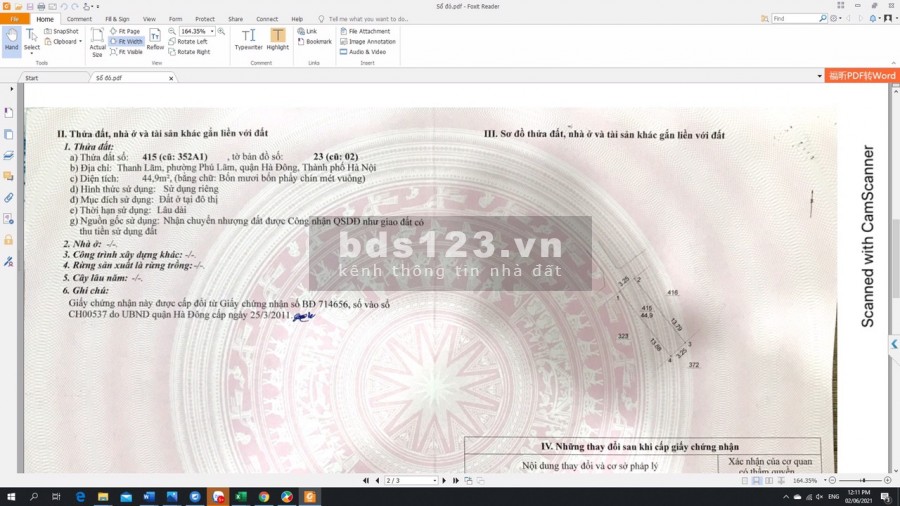Customize quick access toolbar dropdown
900x506 pixels.
(98, 6)
